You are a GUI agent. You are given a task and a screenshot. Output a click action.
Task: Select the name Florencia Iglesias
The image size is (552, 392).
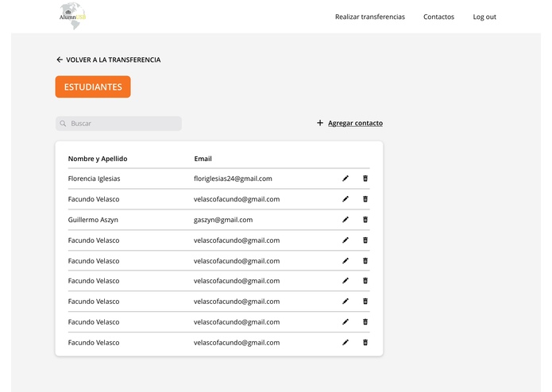[94, 179]
